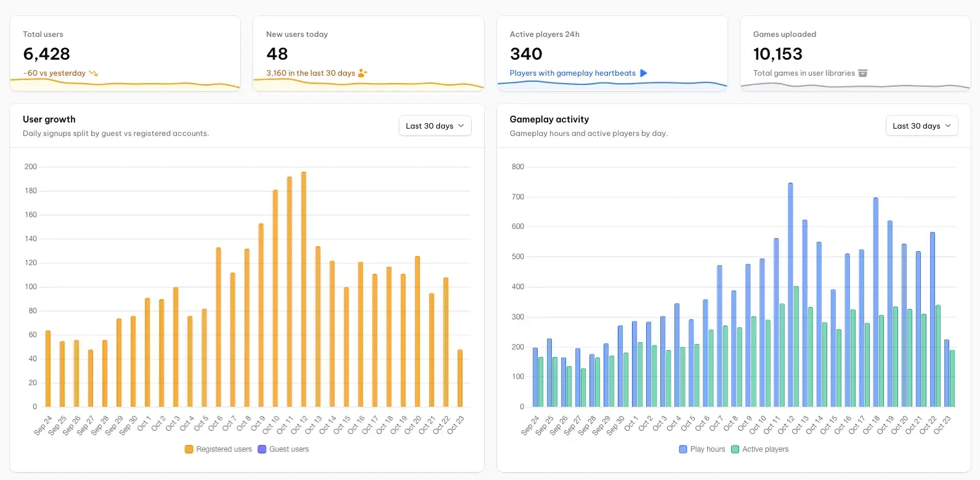Click the 'Total games in user libraries' text
The height and width of the screenshot is (480, 980).
click(x=804, y=73)
